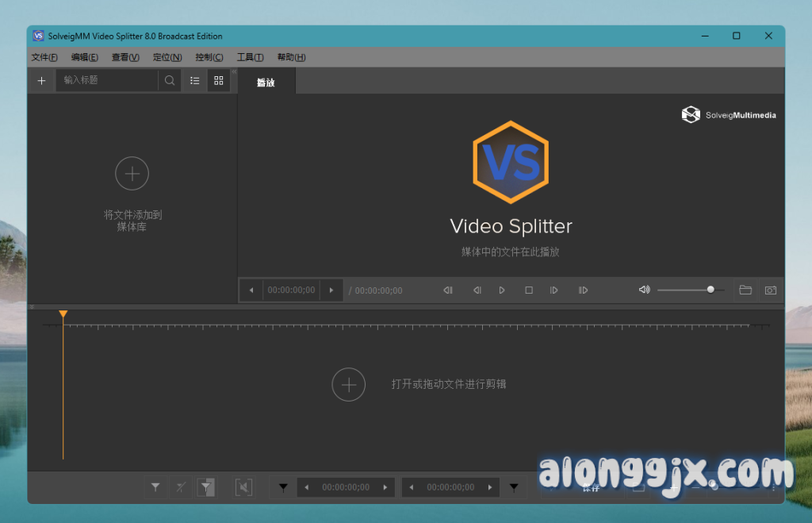Take a snapshot with the camera icon
Screen dimensions: 812x523
click(770, 290)
